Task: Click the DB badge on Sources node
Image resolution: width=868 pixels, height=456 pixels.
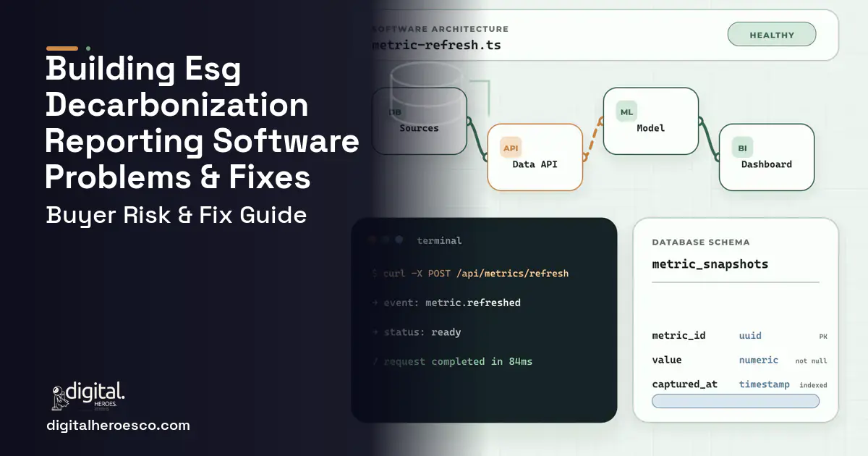Action: (395, 111)
